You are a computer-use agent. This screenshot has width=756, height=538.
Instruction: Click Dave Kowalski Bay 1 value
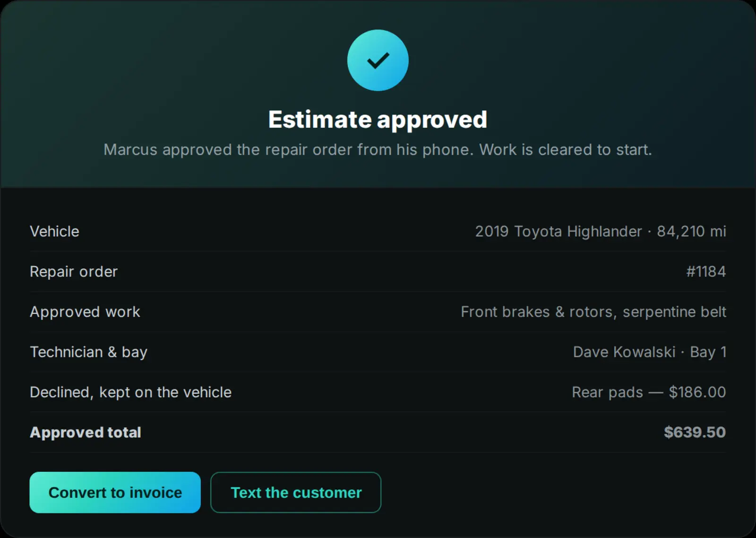(650, 352)
